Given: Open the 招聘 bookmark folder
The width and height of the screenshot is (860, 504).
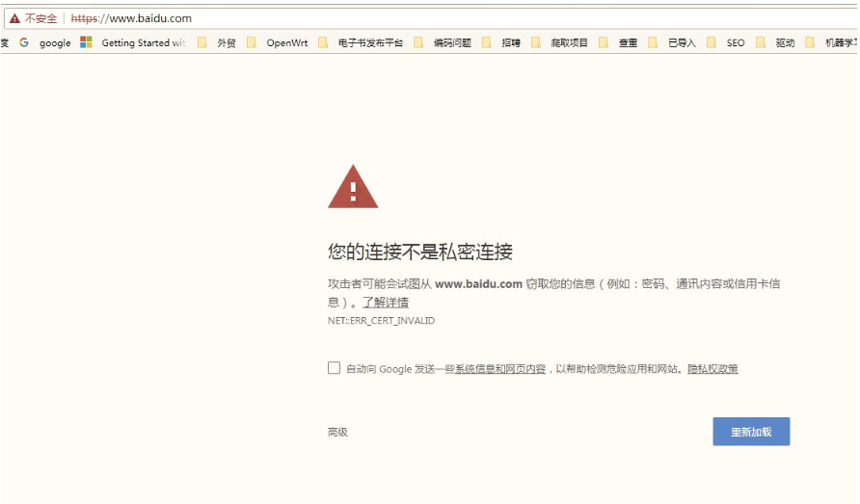Looking at the screenshot, I should 501,42.
